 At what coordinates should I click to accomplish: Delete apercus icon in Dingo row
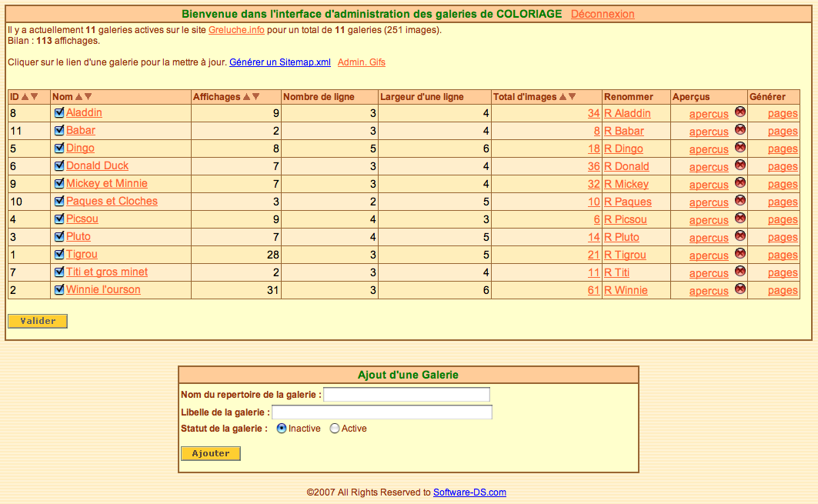click(x=740, y=147)
